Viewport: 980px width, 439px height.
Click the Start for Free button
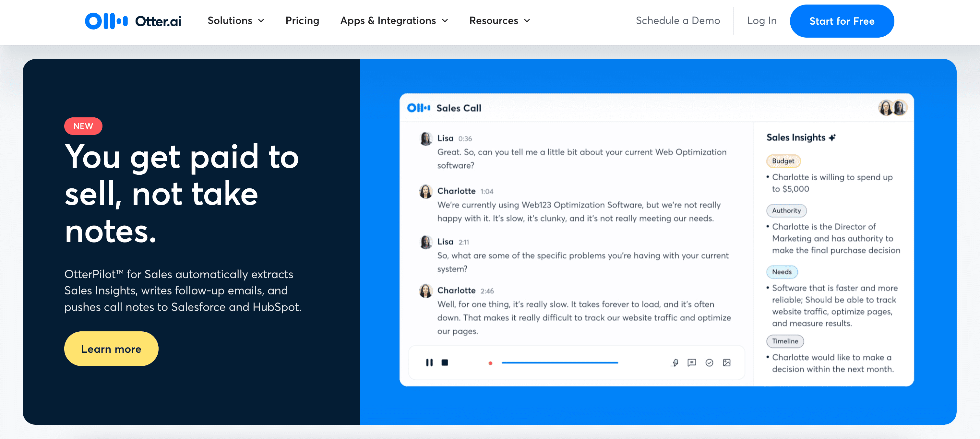(842, 21)
